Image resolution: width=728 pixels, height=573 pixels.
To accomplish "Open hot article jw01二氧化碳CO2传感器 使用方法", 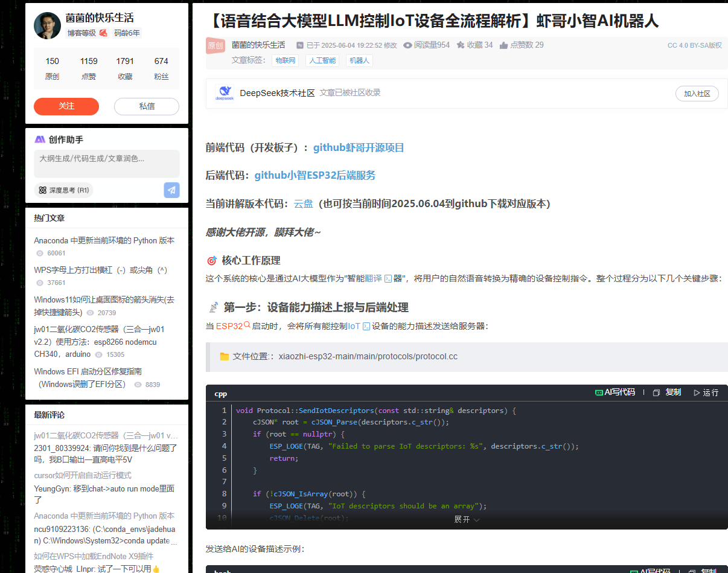I will pos(100,342).
